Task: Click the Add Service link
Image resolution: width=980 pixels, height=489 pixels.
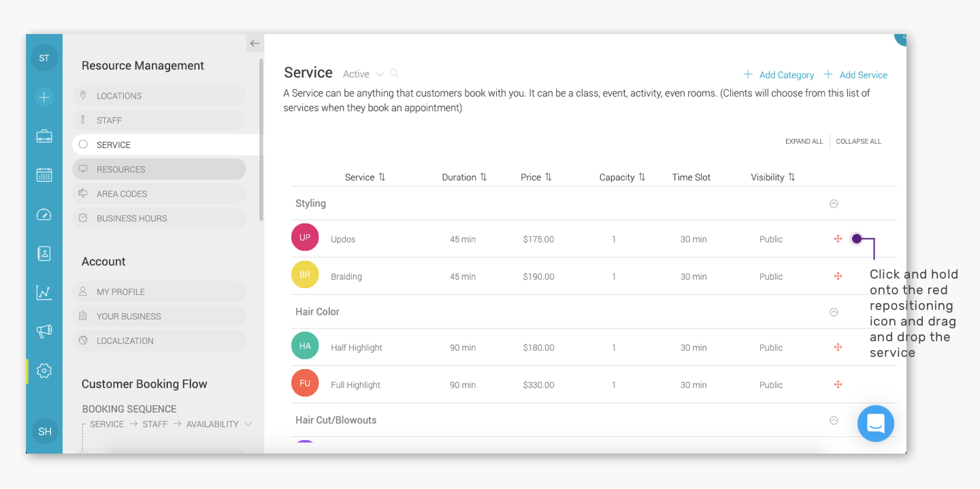Action: [855, 75]
